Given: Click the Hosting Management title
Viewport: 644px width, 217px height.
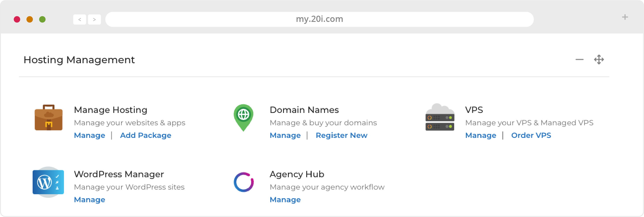Looking at the screenshot, I should (x=79, y=60).
